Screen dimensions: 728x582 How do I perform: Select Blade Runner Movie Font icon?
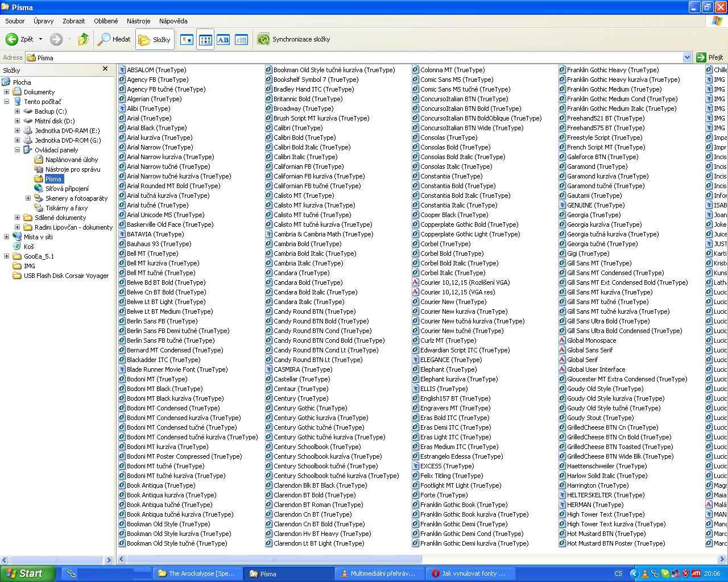tap(122, 369)
